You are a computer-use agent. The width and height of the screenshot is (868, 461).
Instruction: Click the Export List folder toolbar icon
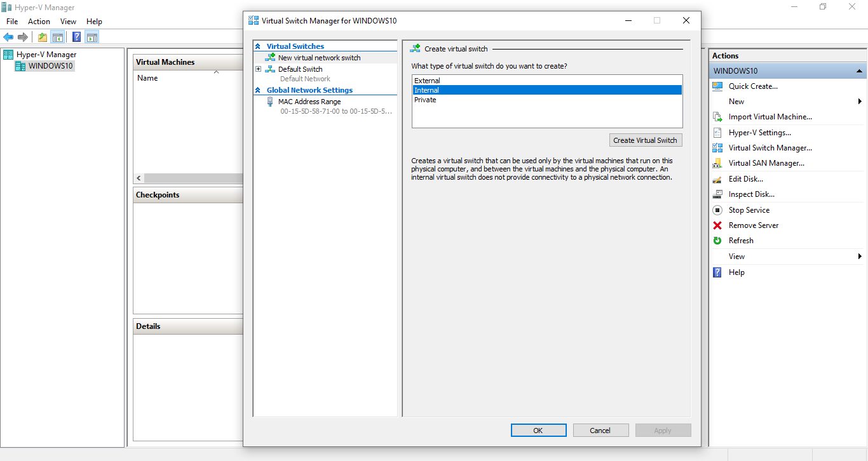(42, 36)
